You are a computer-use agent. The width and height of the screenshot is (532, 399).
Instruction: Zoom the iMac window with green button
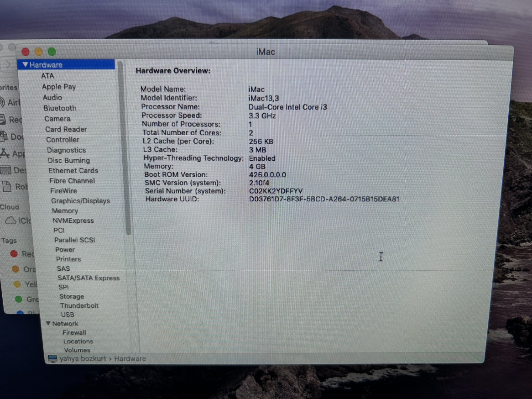pyautogui.click(x=52, y=52)
